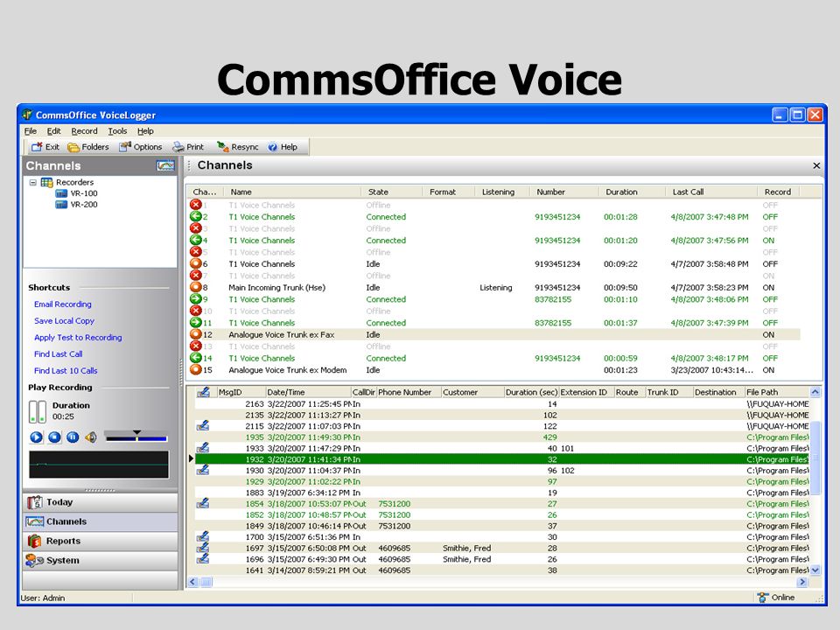Click the note icon on message 1697
Image resolution: width=840 pixels, height=630 pixels.
(202, 548)
